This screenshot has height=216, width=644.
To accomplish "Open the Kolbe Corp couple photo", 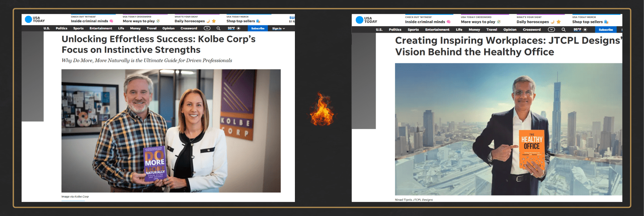I will click(171, 131).
